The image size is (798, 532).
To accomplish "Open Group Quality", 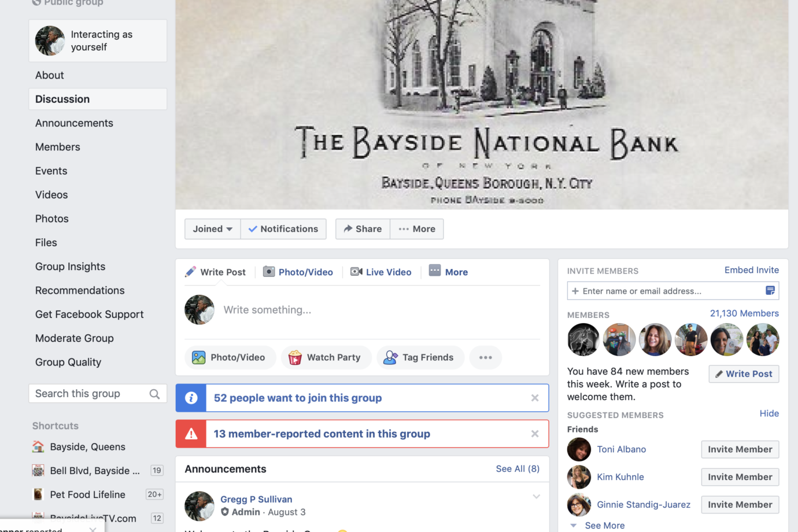I will click(68, 362).
